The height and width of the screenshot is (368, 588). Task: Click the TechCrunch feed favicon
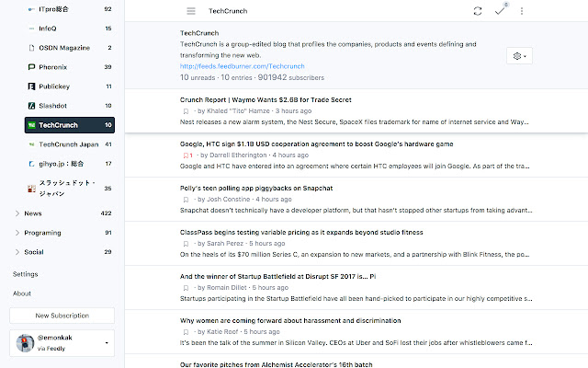click(x=31, y=125)
